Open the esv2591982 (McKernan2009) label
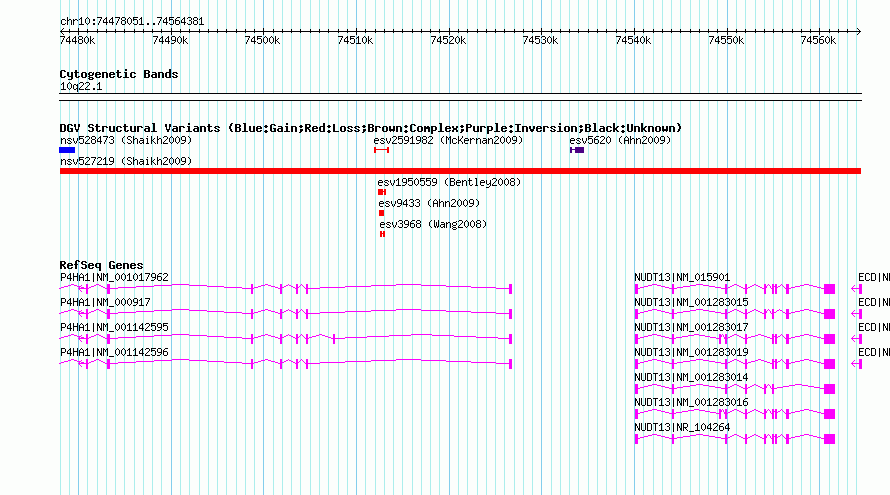This screenshot has height=495, width=890. (448, 140)
